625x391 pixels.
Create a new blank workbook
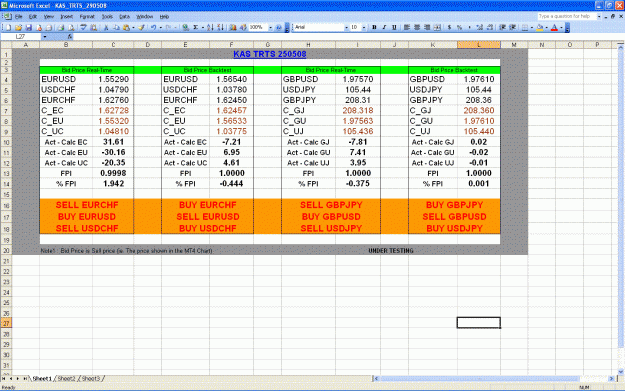point(8,28)
